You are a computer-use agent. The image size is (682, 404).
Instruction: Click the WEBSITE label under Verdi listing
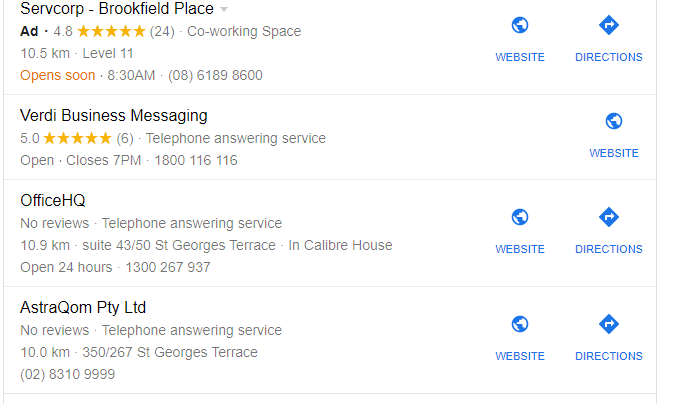pos(614,153)
